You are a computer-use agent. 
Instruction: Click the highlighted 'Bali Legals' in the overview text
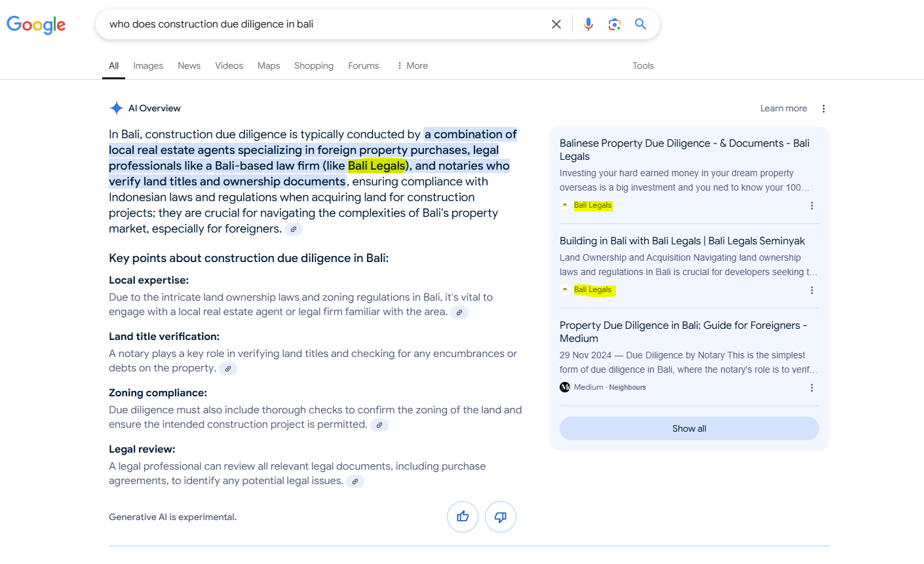pyautogui.click(x=377, y=166)
